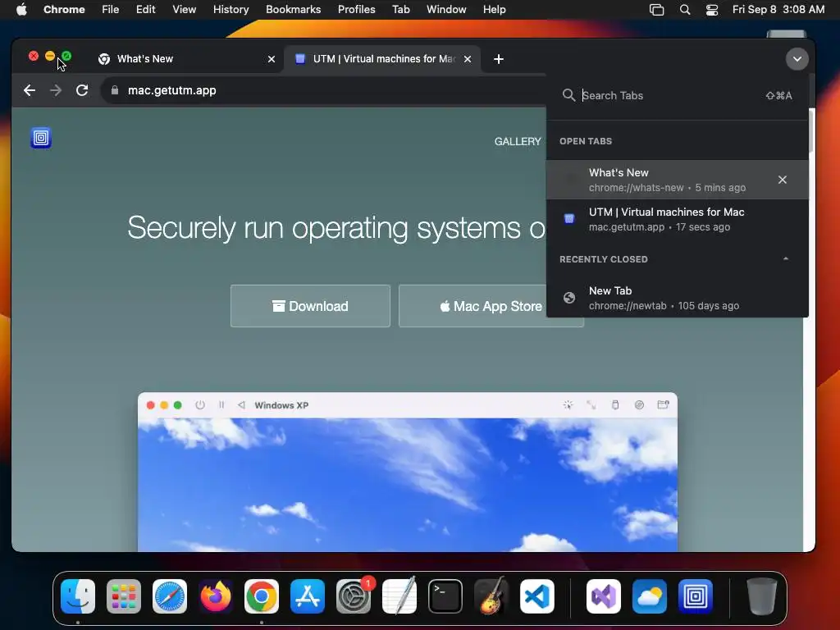
Task: Open Firefox from the Dock
Action: [216, 596]
